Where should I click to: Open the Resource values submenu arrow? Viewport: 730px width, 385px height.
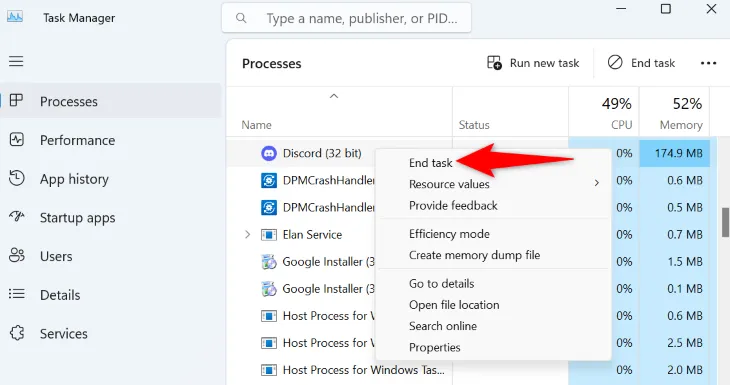point(596,183)
